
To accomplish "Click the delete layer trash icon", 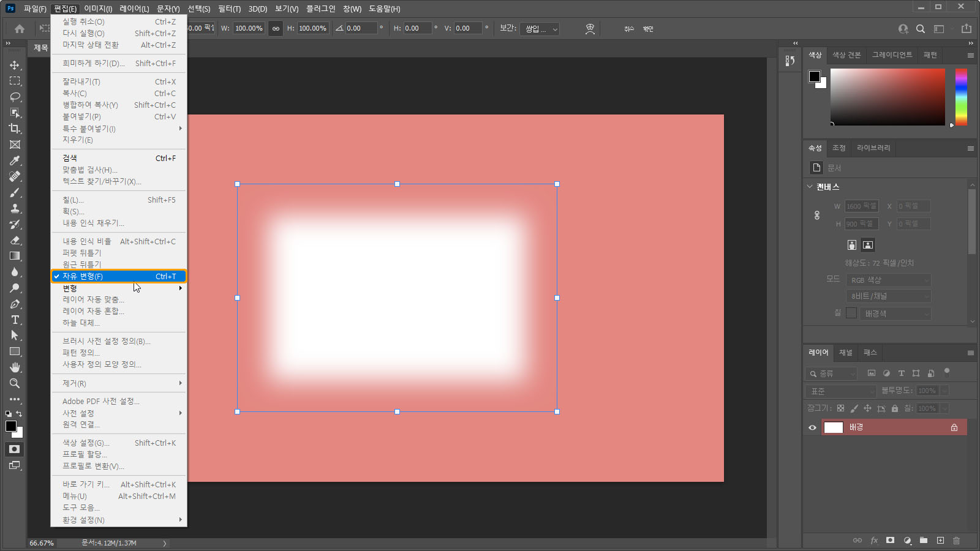I will [x=957, y=541].
